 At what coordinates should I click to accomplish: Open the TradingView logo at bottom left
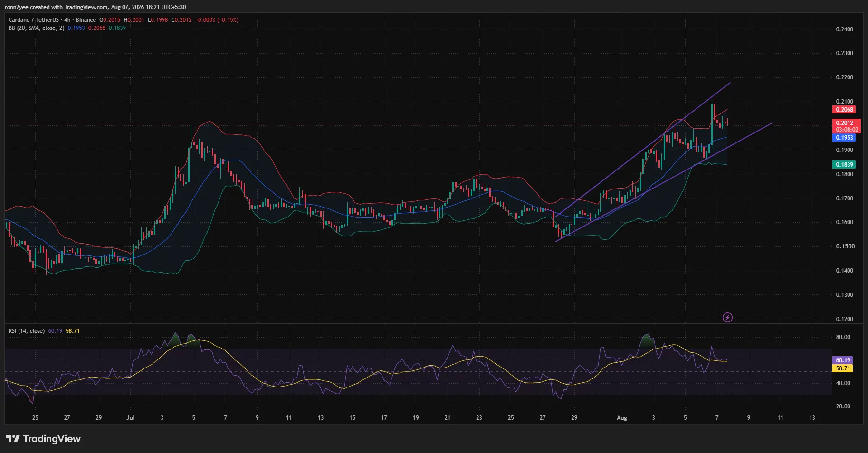43,439
